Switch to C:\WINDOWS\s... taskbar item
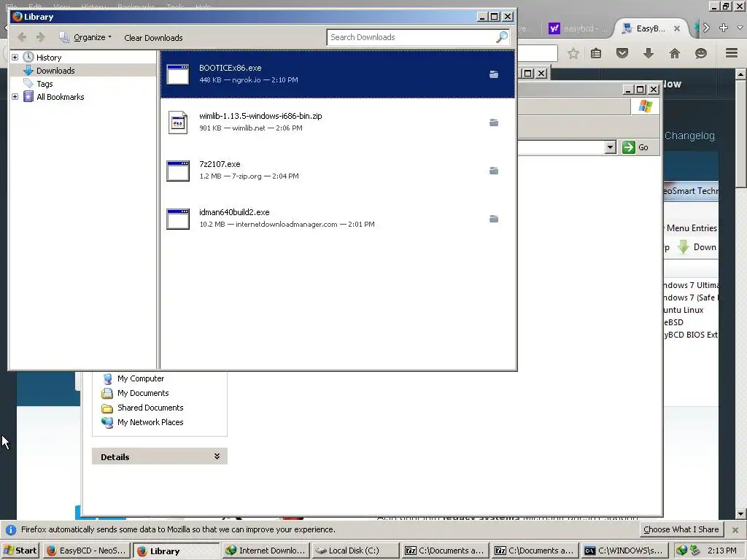This screenshot has height=560, width=747. point(624,551)
